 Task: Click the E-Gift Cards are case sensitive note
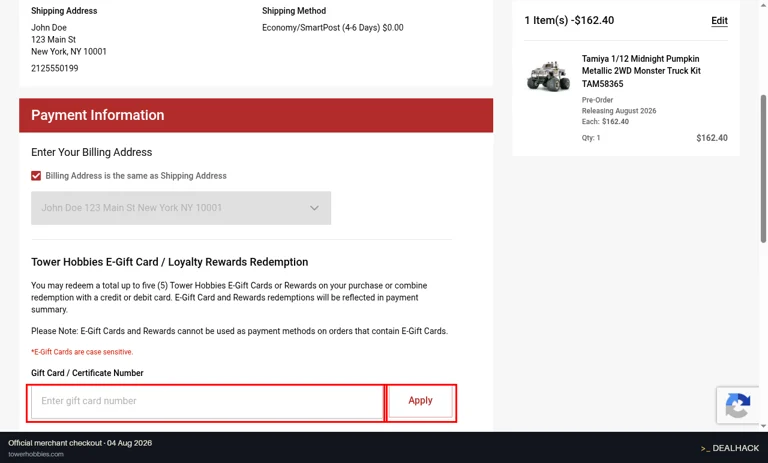(x=82, y=352)
